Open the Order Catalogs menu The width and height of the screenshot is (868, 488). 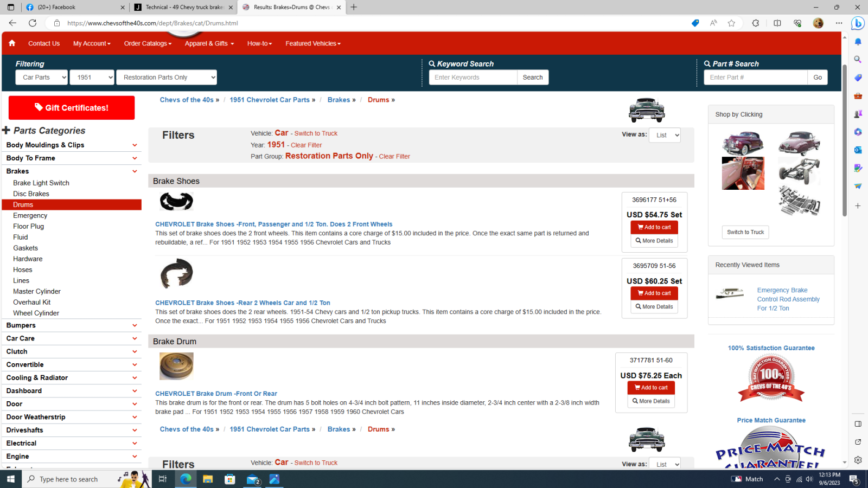pyautogui.click(x=148, y=43)
